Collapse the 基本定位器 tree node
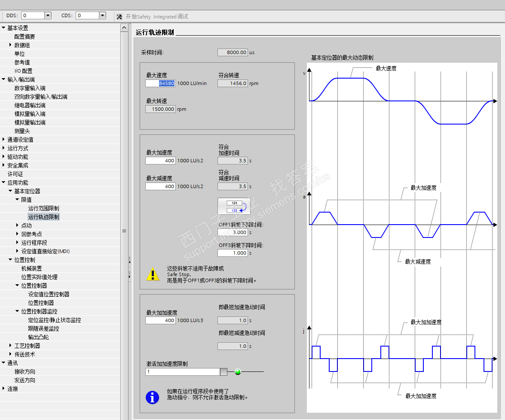Image resolution: width=505 pixels, height=420 pixels. click(11, 191)
